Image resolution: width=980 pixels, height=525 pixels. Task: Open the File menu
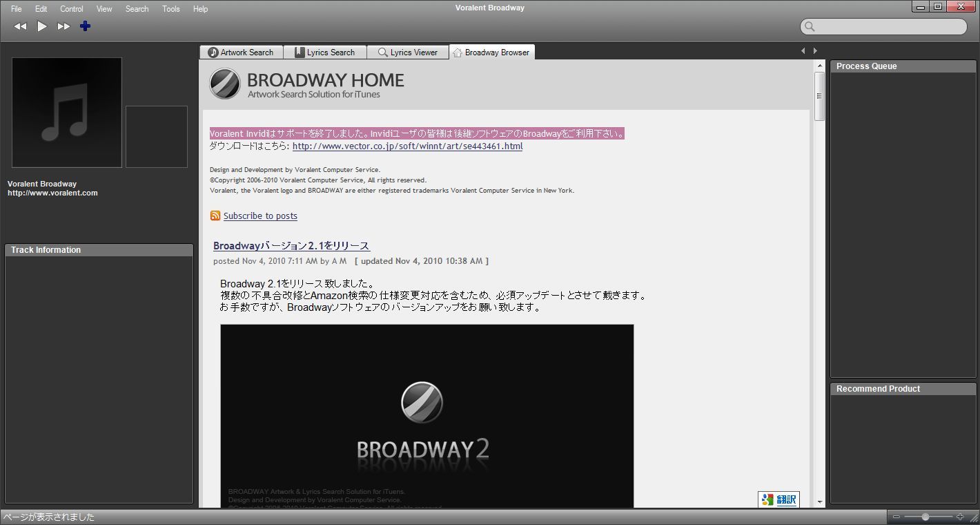(x=16, y=9)
